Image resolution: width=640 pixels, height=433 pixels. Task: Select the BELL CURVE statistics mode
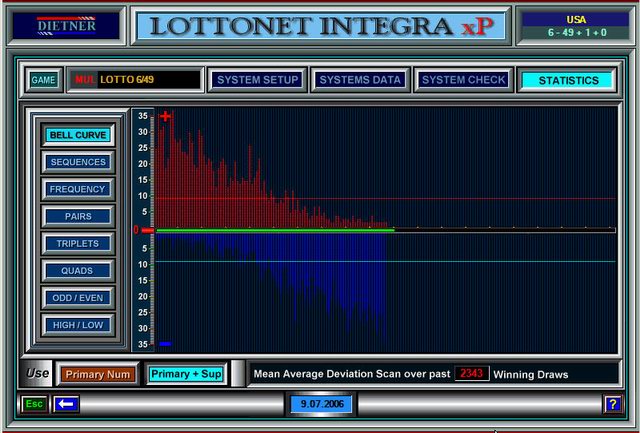coord(78,135)
